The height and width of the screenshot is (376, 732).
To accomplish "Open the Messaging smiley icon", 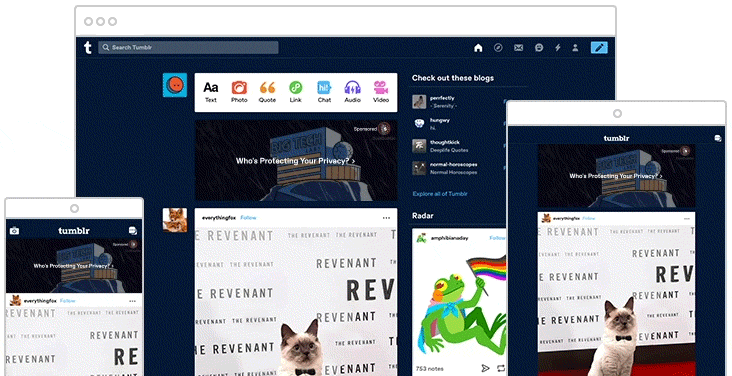I will 539,48.
